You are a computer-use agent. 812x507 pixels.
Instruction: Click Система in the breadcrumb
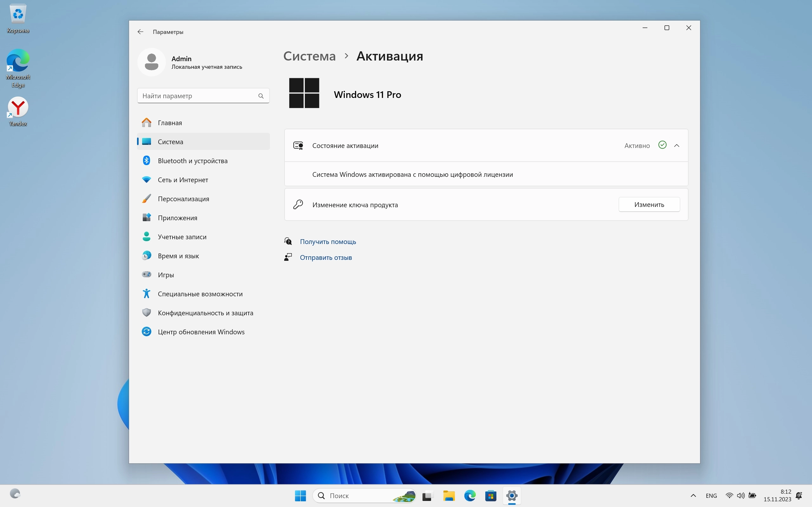click(x=309, y=56)
